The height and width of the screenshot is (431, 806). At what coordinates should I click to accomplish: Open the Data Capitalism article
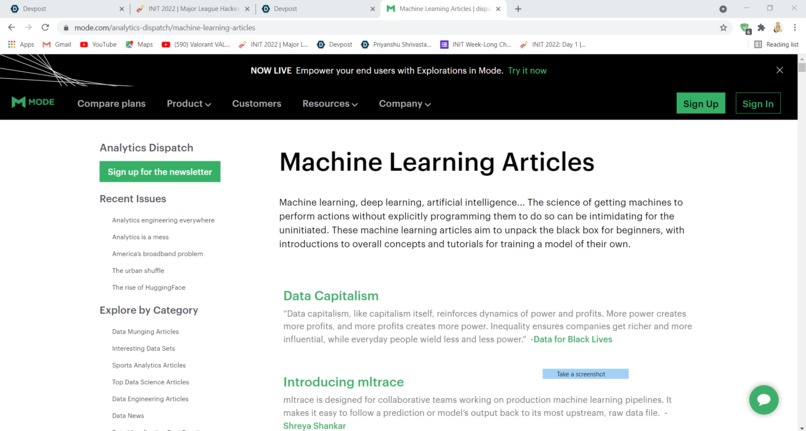pyautogui.click(x=331, y=296)
